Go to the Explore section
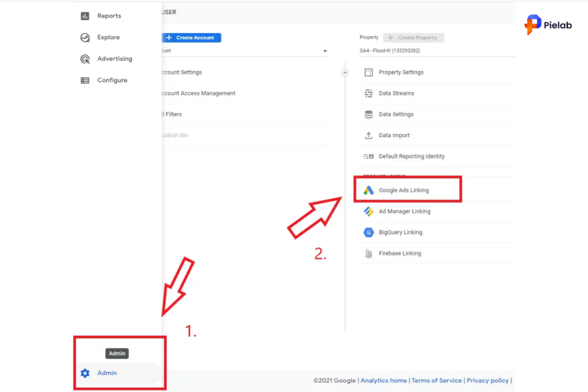The height and width of the screenshot is (392, 588). [x=109, y=37]
